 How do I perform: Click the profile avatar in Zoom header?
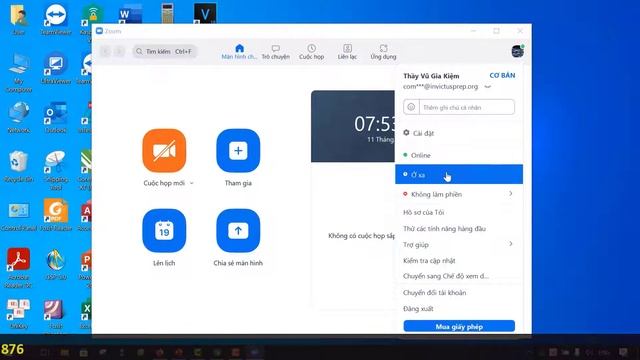(x=518, y=51)
